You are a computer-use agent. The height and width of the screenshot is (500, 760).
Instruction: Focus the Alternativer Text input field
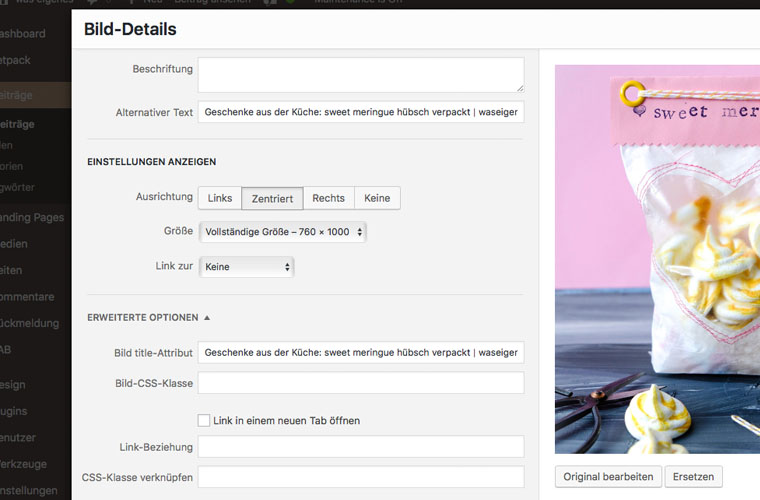pyautogui.click(x=360, y=113)
